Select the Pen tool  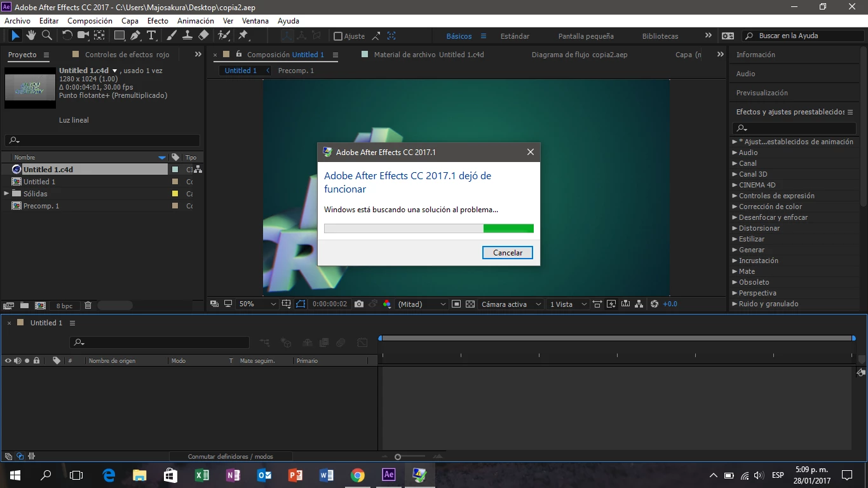click(136, 36)
